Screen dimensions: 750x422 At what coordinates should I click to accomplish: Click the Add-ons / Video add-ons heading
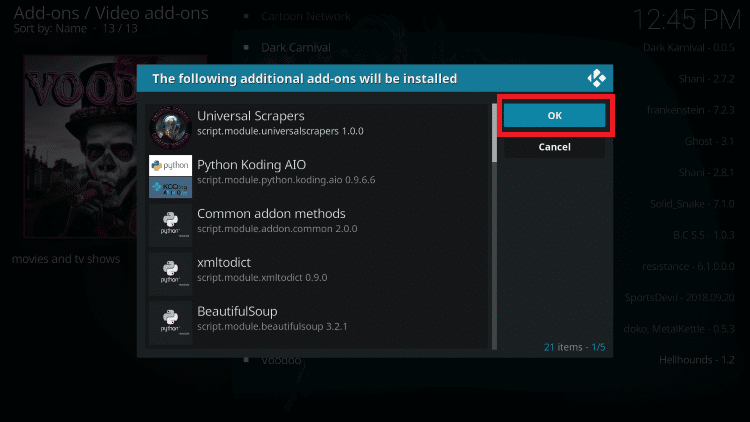(x=111, y=13)
